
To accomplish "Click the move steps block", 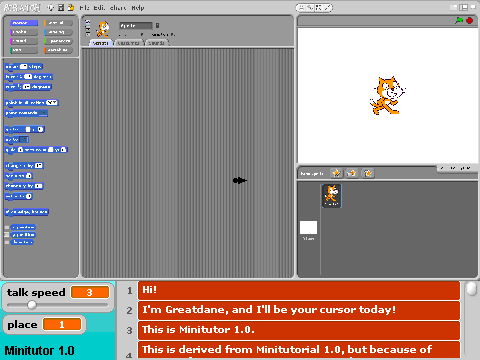I will (24, 67).
